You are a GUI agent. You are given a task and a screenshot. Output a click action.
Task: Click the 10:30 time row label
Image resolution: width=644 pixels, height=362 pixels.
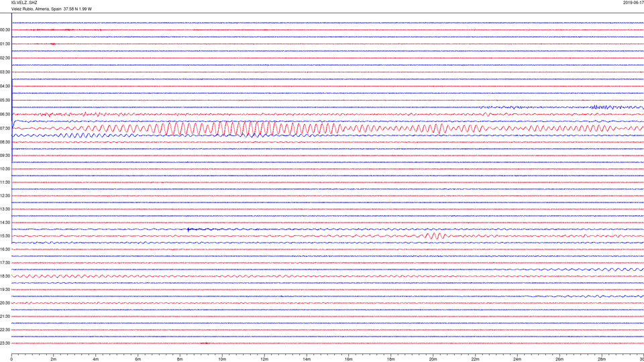(x=5, y=169)
